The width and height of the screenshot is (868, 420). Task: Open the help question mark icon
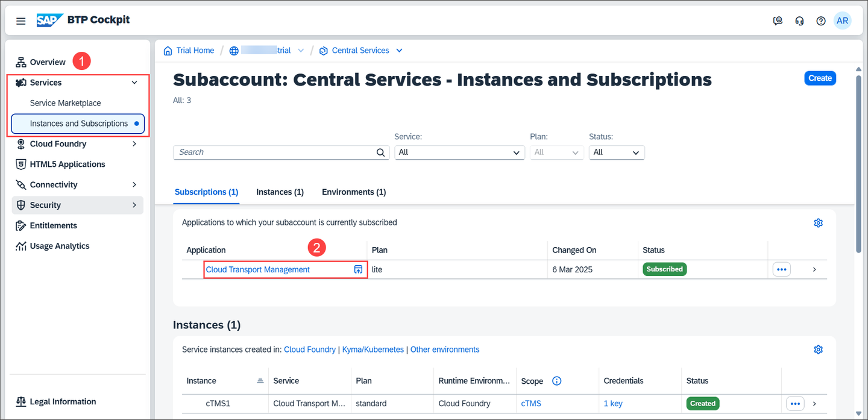click(821, 21)
